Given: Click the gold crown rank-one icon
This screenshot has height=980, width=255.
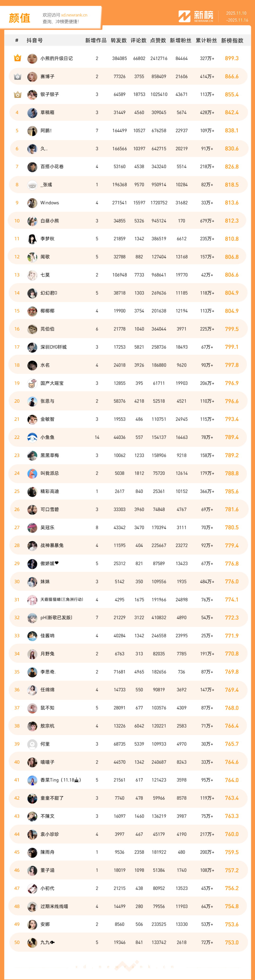Looking at the screenshot, I should click(17, 58).
